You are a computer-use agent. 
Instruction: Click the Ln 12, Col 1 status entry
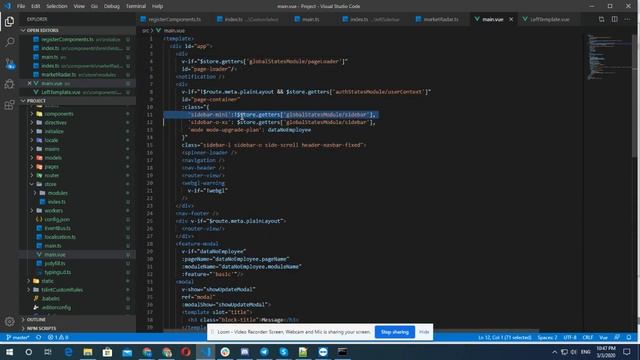click(504, 338)
